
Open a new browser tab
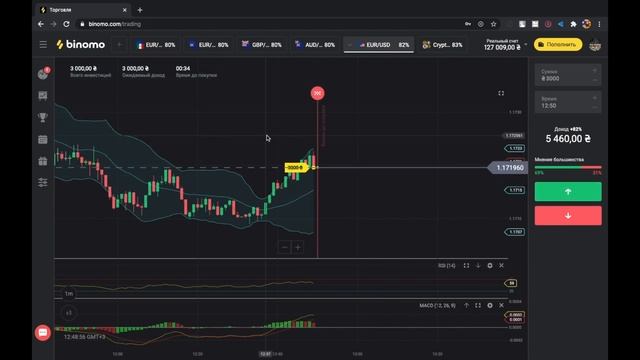coord(140,10)
